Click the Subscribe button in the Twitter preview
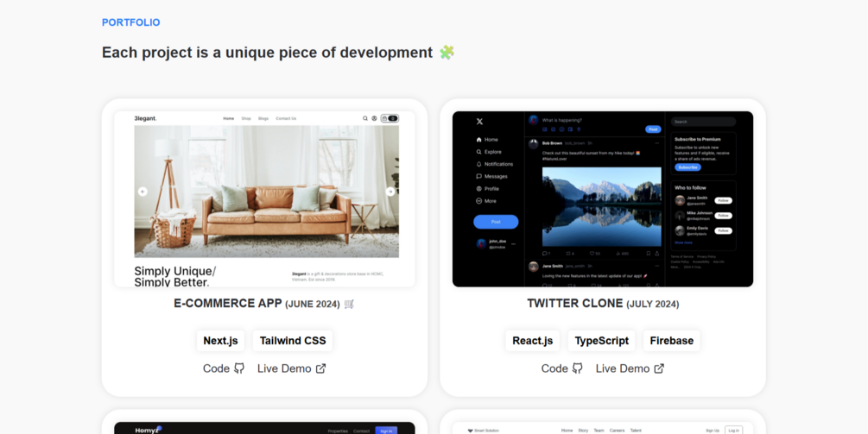This screenshot has width=868, height=434. pyautogui.click(x=687, y=167)
